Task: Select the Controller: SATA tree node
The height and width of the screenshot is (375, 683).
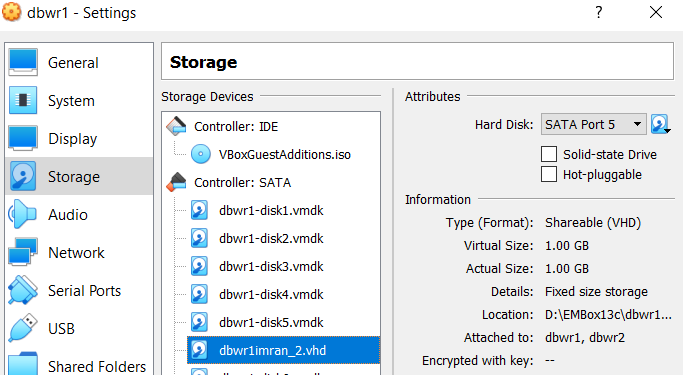Action: click(243, 182)
